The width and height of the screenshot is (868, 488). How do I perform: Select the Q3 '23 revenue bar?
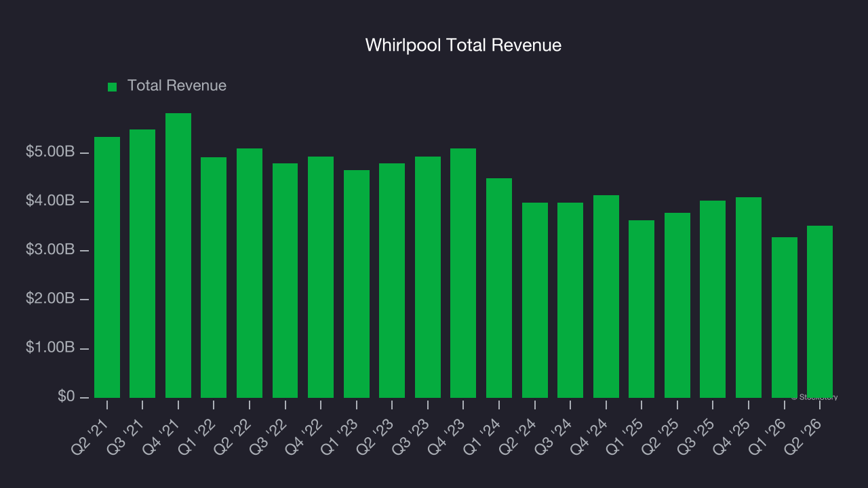[x=428, y=277]
